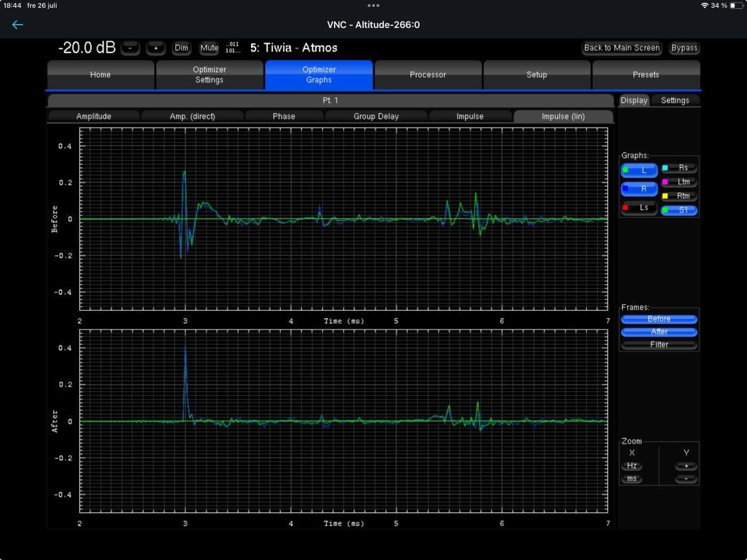This screenshot has width=747, height=560.
Task: Show the Group Delay graph
Action: [376, 116]
